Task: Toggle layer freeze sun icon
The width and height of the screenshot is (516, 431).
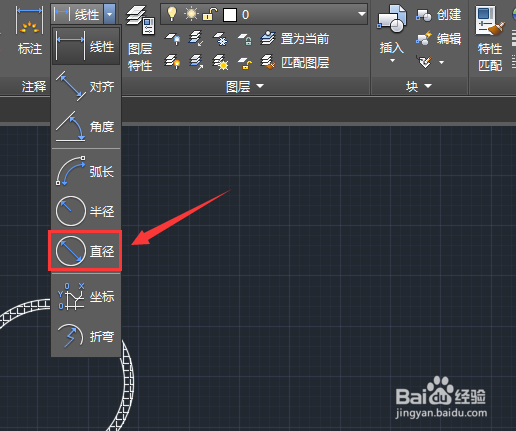Action: (191, 14)
